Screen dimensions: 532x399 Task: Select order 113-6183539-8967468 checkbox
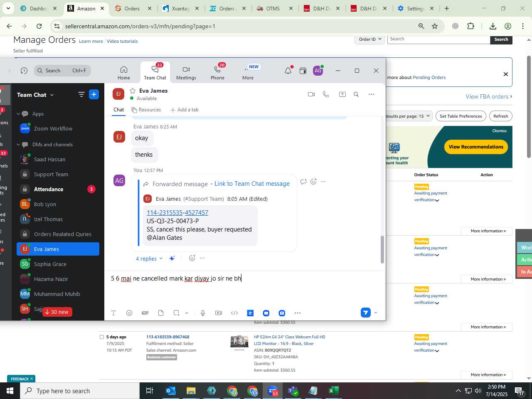(102, 337)
